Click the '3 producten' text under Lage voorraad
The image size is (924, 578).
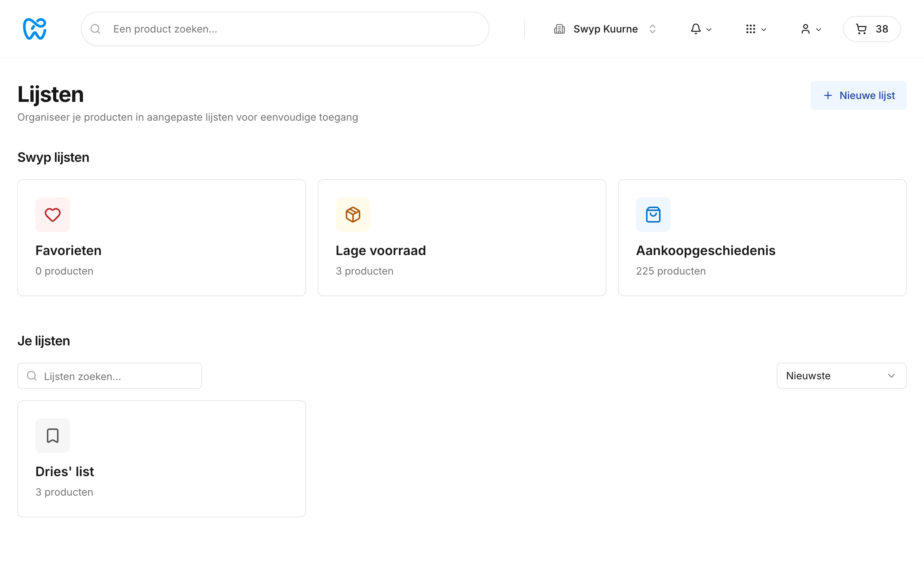pyautogui.click(x=364, y=271)
